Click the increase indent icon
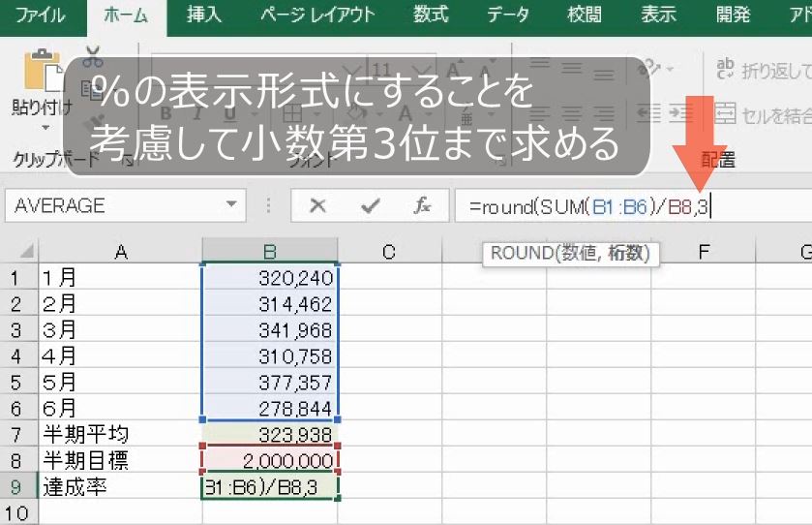Viewport: 812px width, 525px height. pyautogui.click(x=680, y=113)
